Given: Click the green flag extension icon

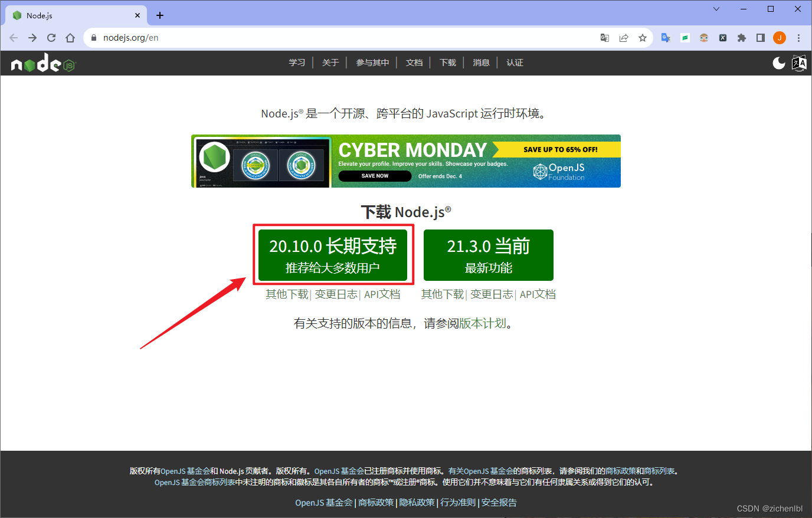Looking at the screenshot, I should pos(685,38).
